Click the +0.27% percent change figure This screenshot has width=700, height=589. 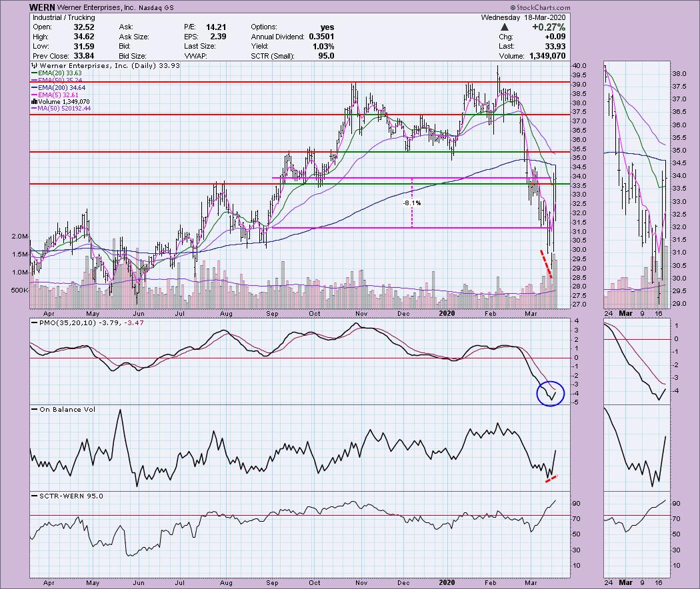(x=549, y=27)
